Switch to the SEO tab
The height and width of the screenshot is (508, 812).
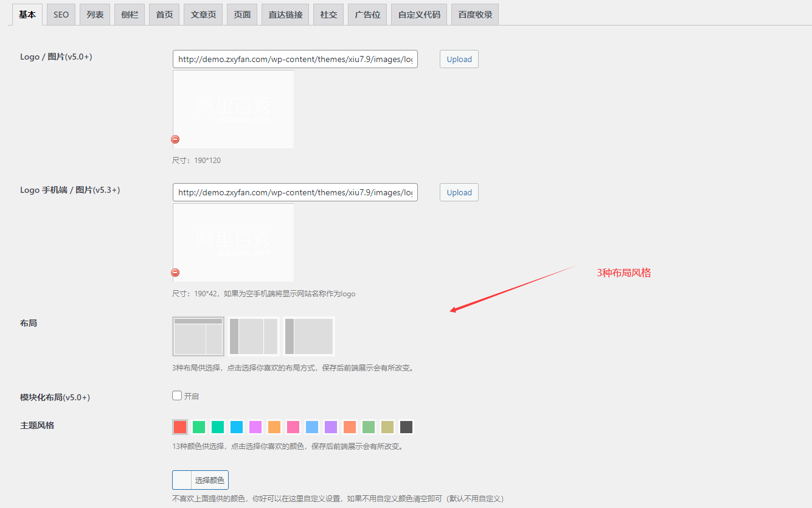click(61, 15)
